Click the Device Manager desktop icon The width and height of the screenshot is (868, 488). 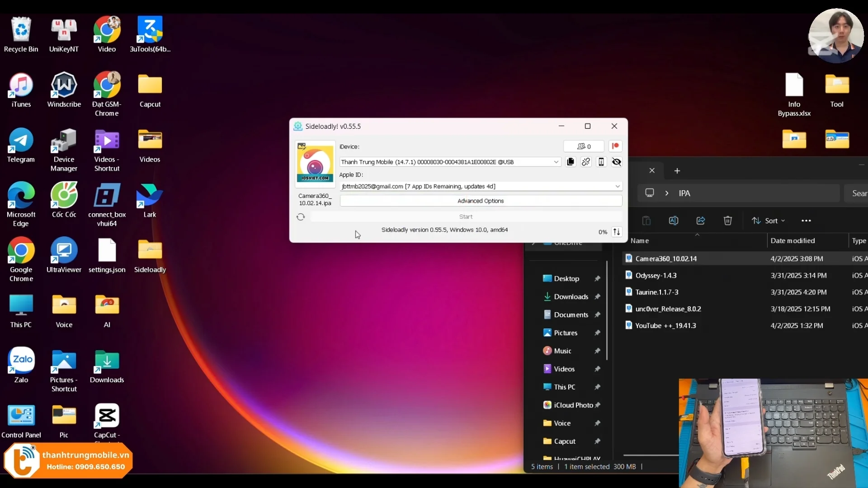tap(64, 150)
